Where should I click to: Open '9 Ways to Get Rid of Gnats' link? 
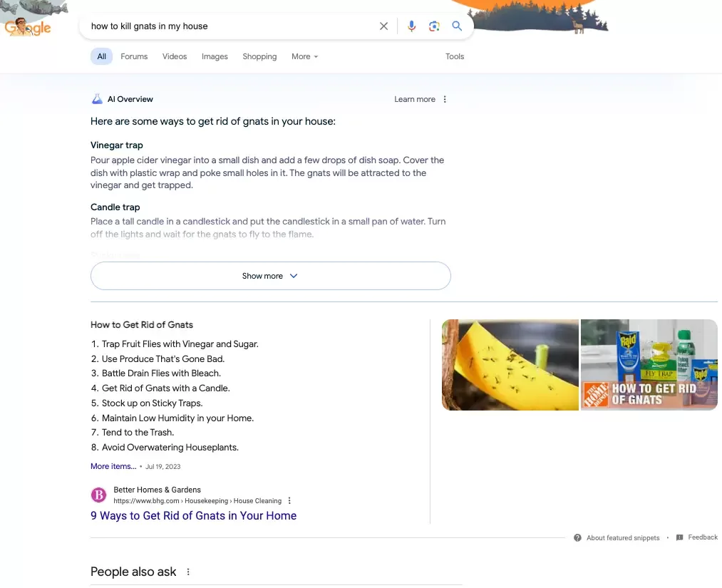click(x=193, y=516)
